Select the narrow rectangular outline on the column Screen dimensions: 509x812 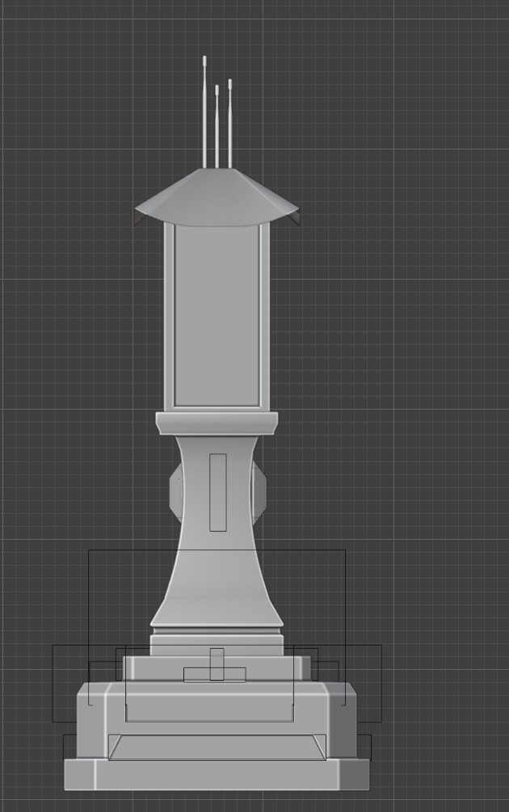point(218,493)
